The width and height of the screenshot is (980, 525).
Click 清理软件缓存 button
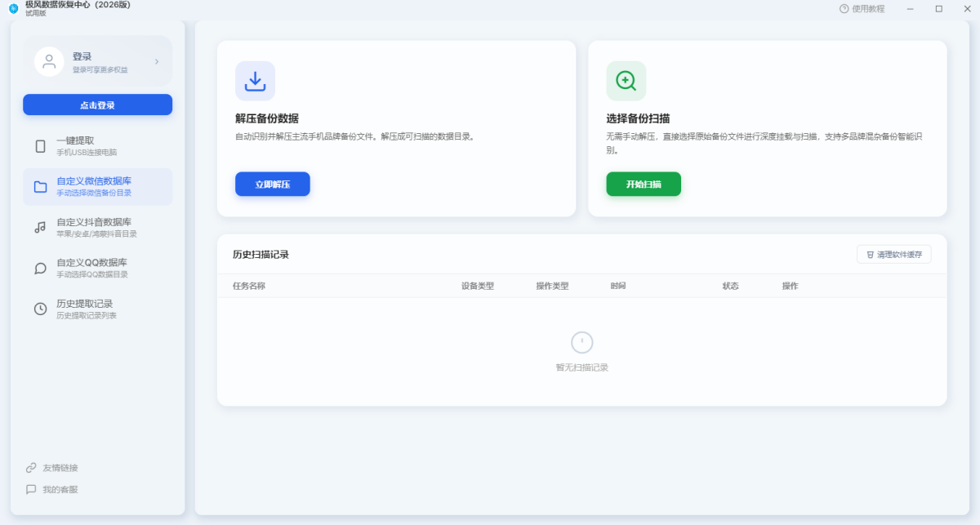pyautogui.click(x=893, y=255)
